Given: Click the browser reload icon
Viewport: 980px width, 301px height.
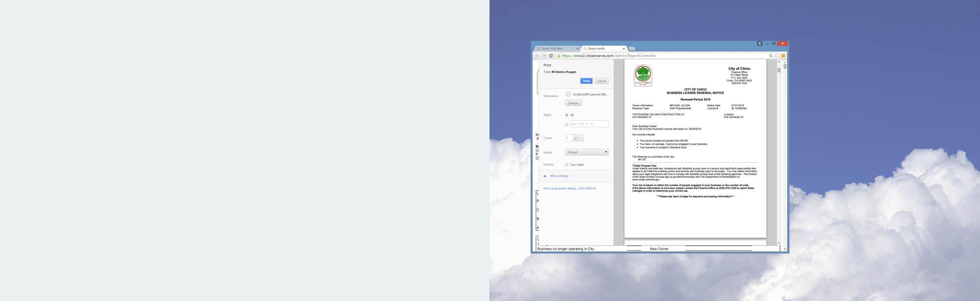Looking at the screenshot, I should pos(551,56).
